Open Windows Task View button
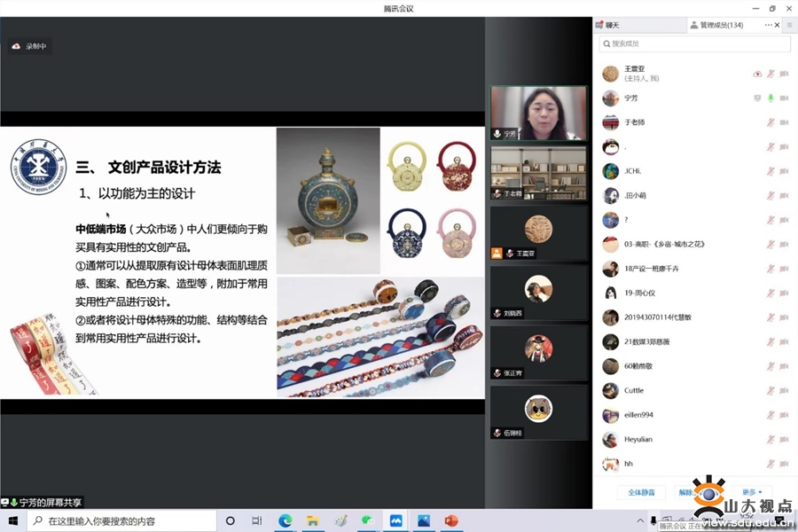 (x=257, y=520)
